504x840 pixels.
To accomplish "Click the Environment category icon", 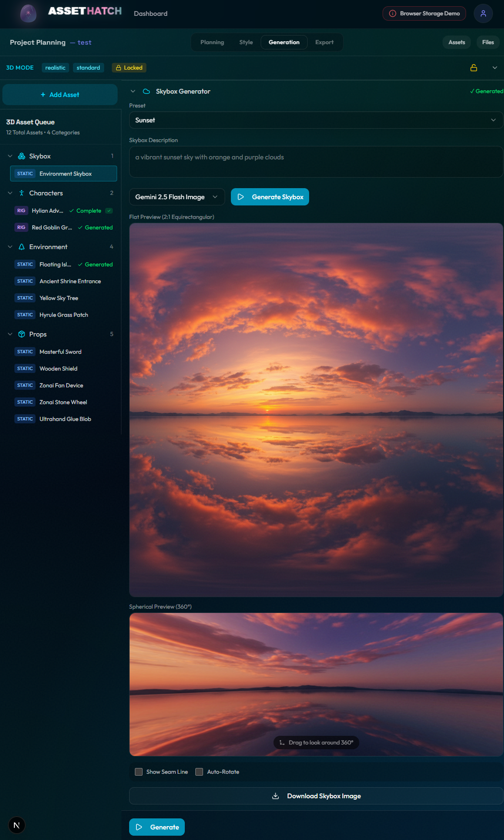I will coord(22,247).
